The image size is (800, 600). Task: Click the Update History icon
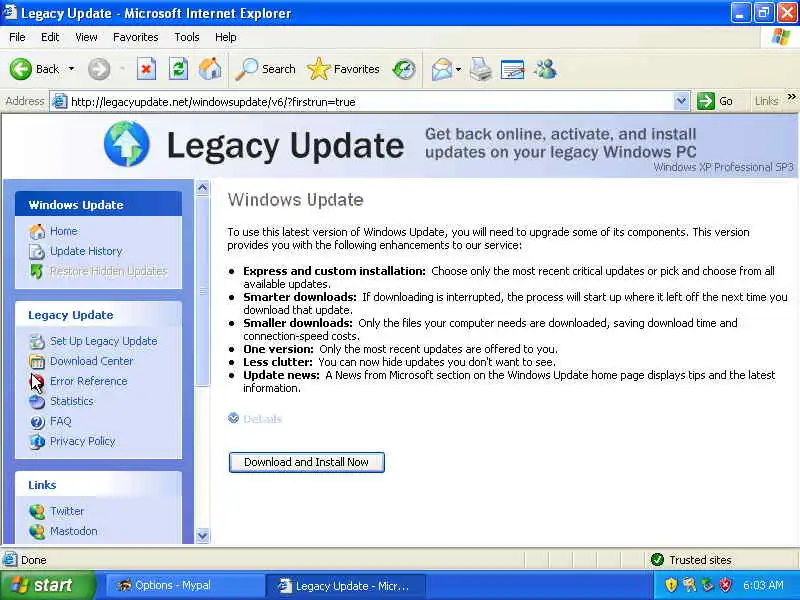[x=37, y=252]
